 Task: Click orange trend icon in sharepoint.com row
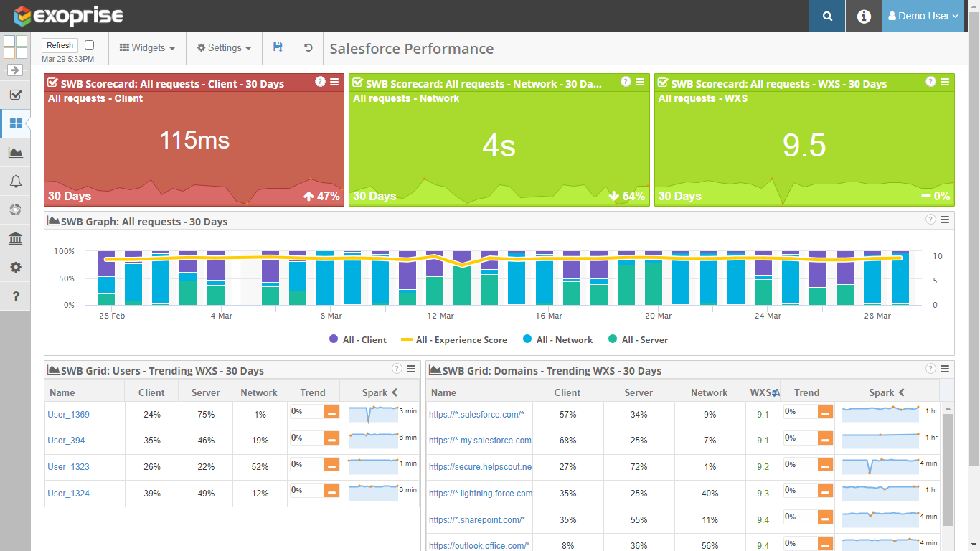[x=825, y=517]
